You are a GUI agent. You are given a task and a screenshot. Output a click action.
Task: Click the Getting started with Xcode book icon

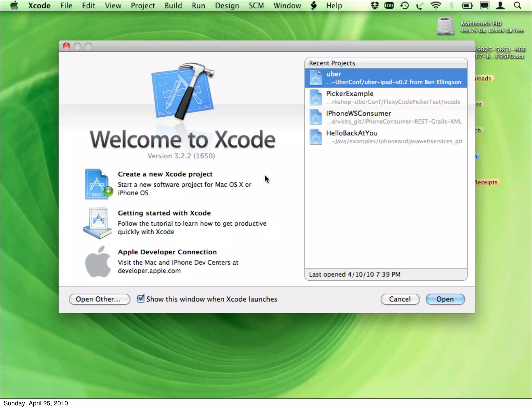[x=97, y=223]
